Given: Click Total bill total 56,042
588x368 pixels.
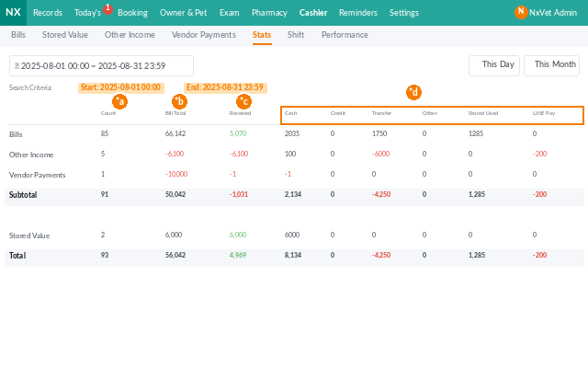Looking at the screenshot, I should pos(175,256).
